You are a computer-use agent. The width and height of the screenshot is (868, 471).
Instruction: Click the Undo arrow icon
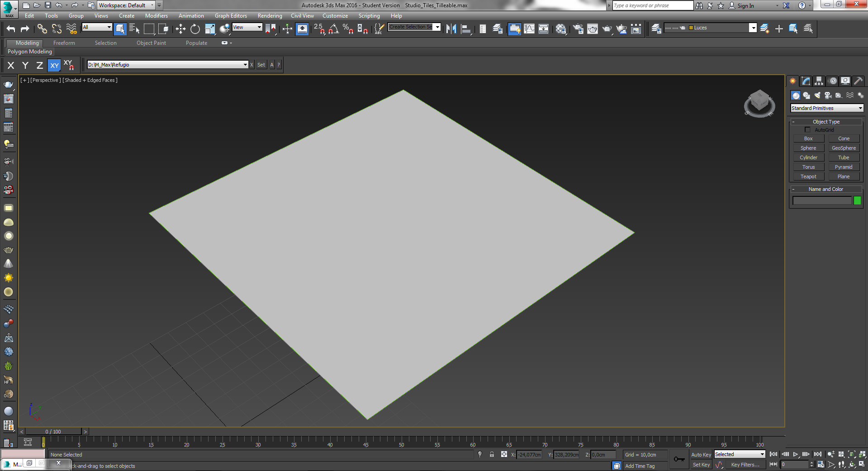11,29
